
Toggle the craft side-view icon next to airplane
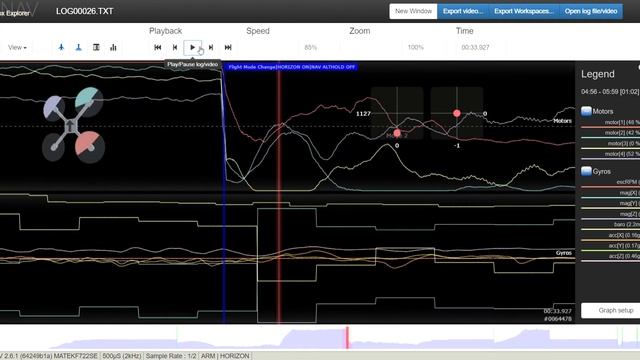(x=78, y=47)
